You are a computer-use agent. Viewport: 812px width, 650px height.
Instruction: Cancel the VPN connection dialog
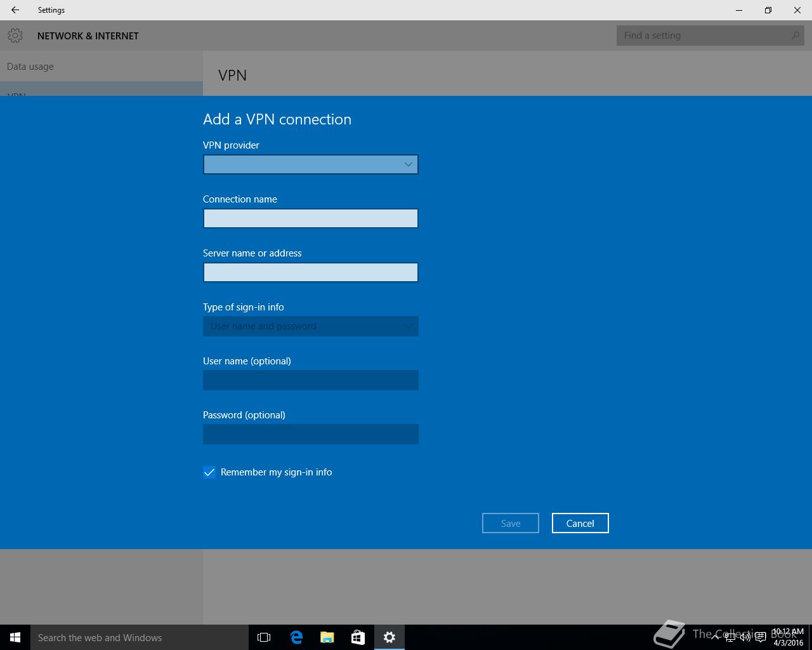580,523
